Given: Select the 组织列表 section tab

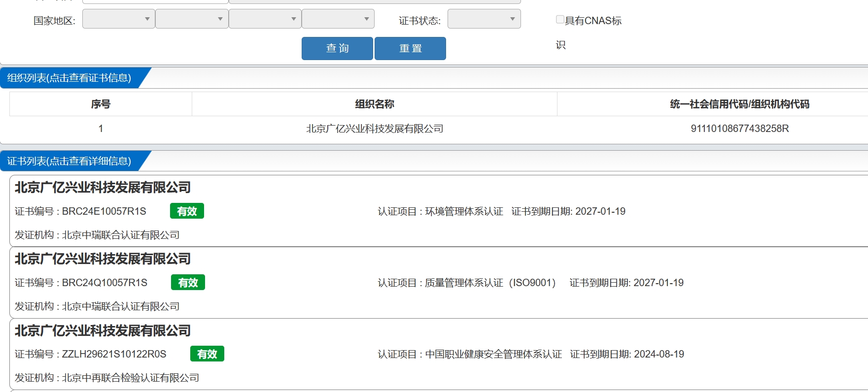Looking at the screenshot, I should tap(69, 78).
